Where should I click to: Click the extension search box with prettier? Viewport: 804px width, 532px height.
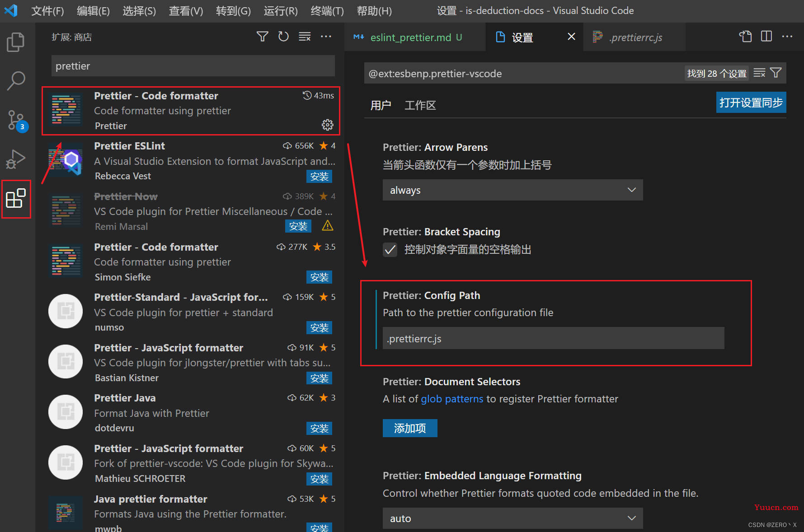tap(193, 66)
